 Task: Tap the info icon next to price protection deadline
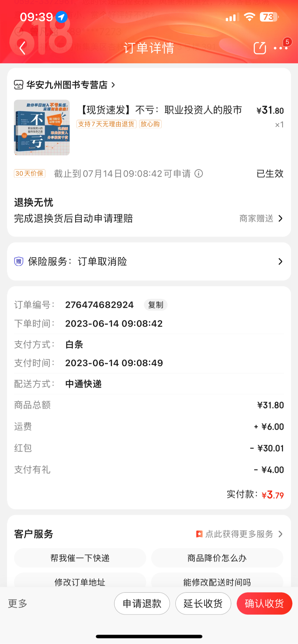tap(199, 173)
